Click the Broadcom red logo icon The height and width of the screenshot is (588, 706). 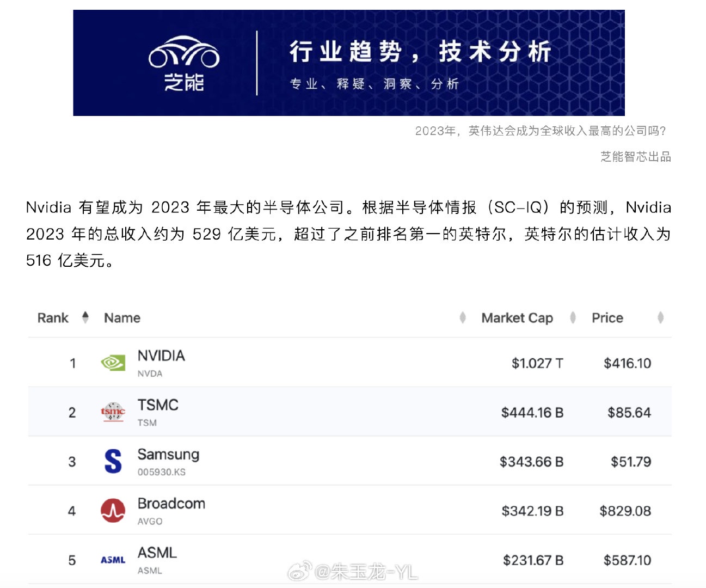113,511
